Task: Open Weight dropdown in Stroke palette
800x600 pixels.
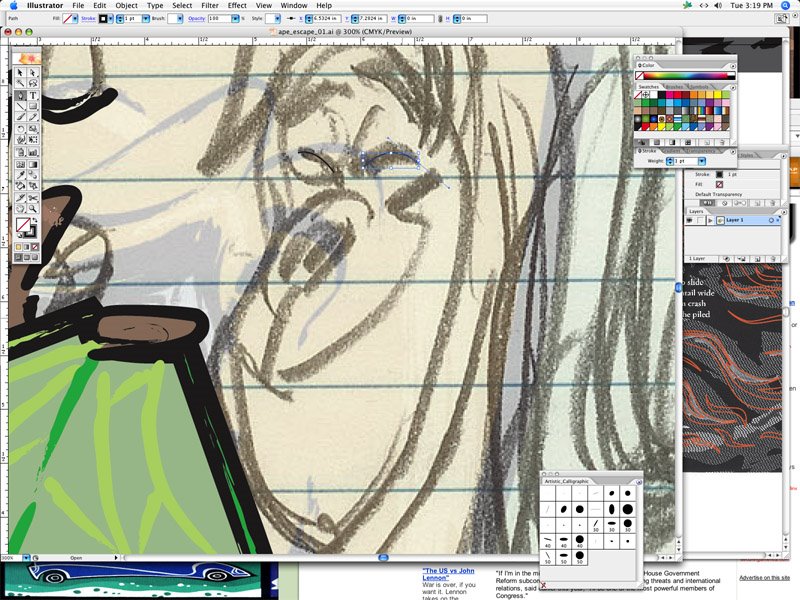Action: pos(702,161)
